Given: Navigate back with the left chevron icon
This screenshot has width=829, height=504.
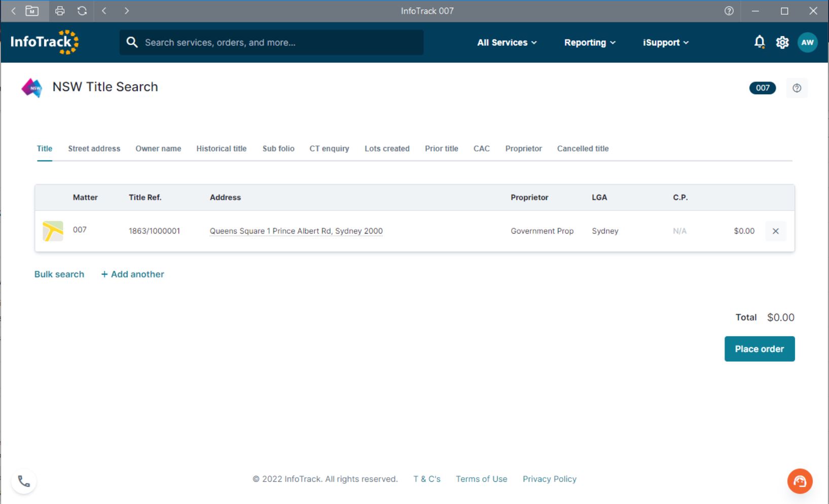Looking at the screenshot, I should click(x=104, y=11).
